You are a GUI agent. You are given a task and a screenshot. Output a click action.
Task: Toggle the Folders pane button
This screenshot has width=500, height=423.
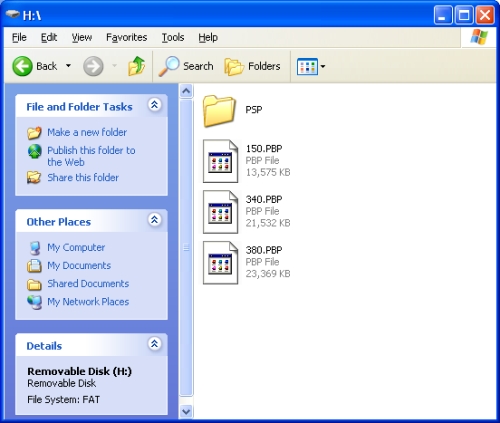252,66
